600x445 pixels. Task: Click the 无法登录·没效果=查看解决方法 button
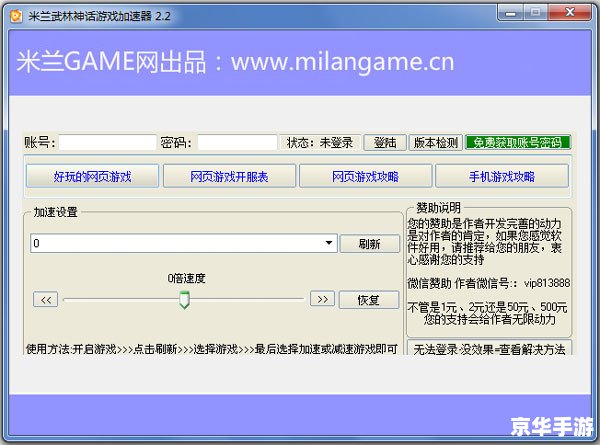[489, 348]
